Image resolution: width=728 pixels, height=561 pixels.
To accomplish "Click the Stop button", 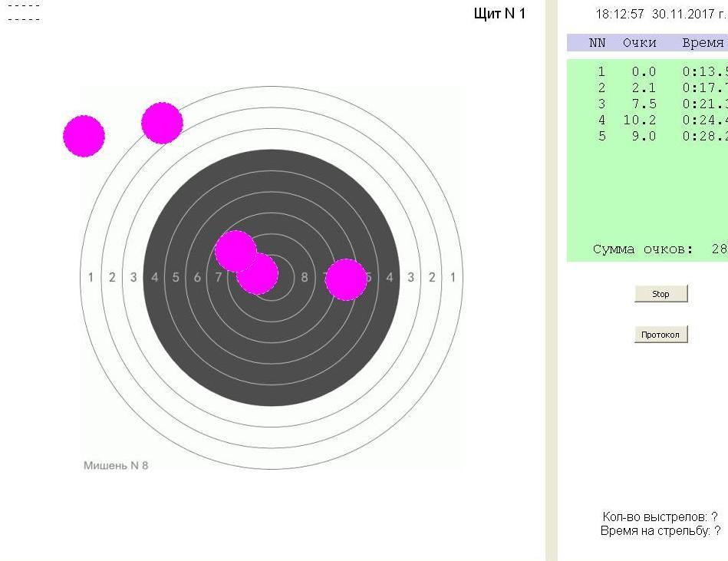I will pyautogui.click(x=660, y=294).
